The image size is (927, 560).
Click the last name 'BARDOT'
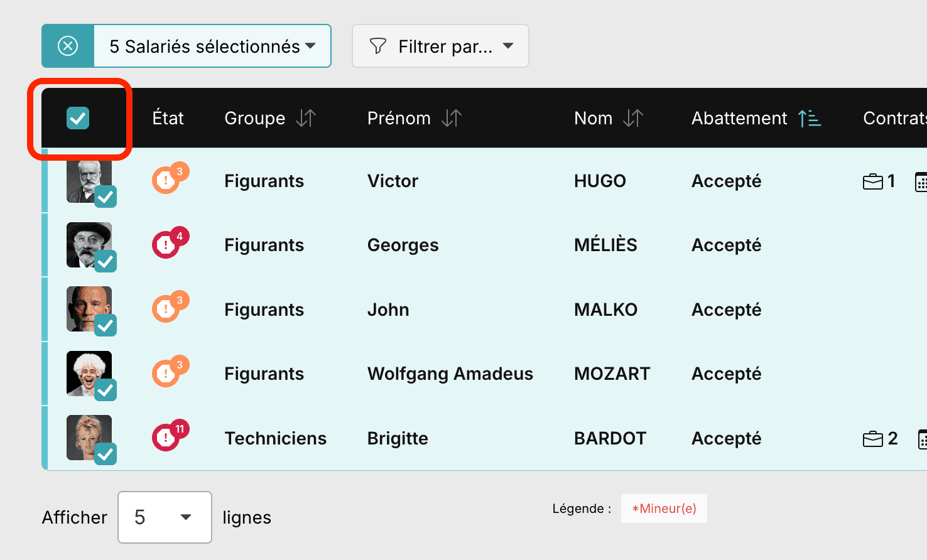click(610, 438)
